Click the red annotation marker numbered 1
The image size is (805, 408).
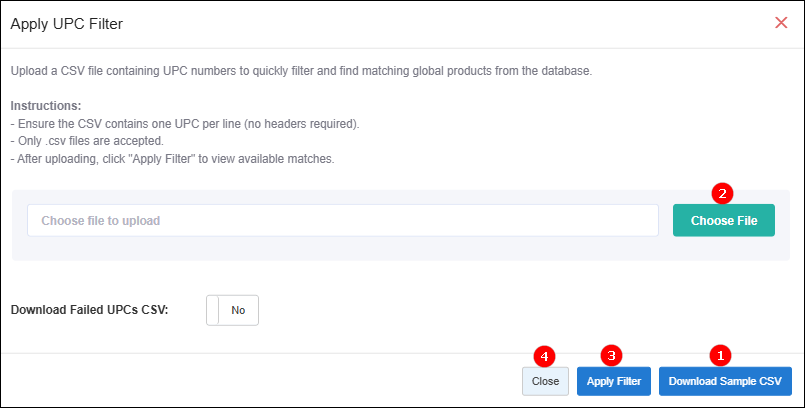pos(721,354)
